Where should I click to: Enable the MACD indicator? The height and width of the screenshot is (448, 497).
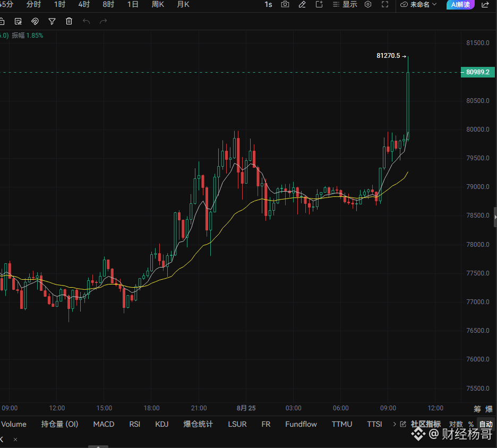pyautogui.click(x=104, y=424)
